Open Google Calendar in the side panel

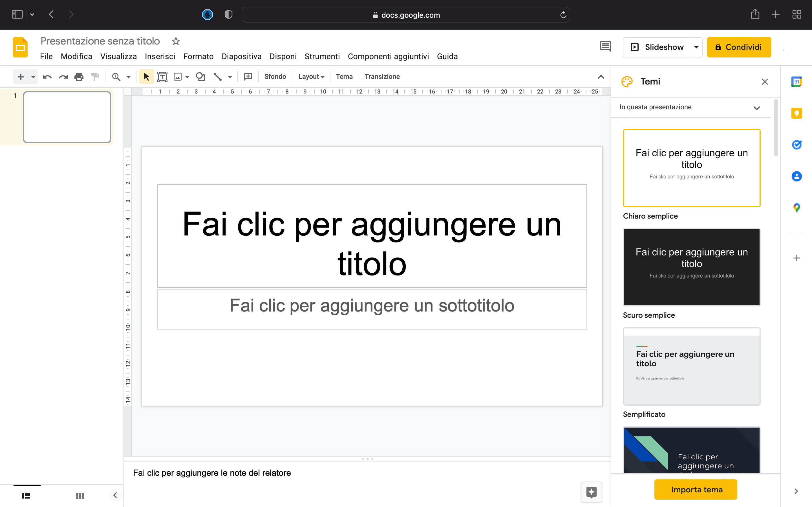click(797, 81)
